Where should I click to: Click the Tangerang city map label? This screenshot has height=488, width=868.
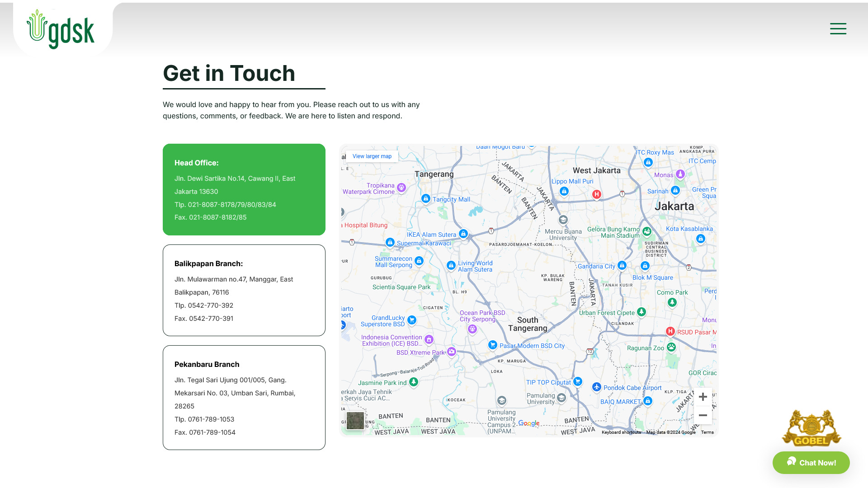pyautogui.click(x=434, y=174)
